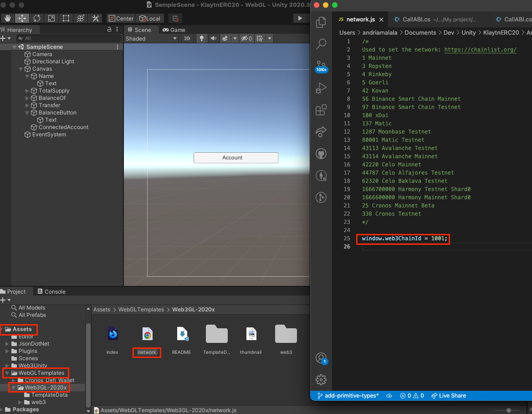532x414 pixels.
Task: Switch to the Game tab
Action: (x=174, y=30)
